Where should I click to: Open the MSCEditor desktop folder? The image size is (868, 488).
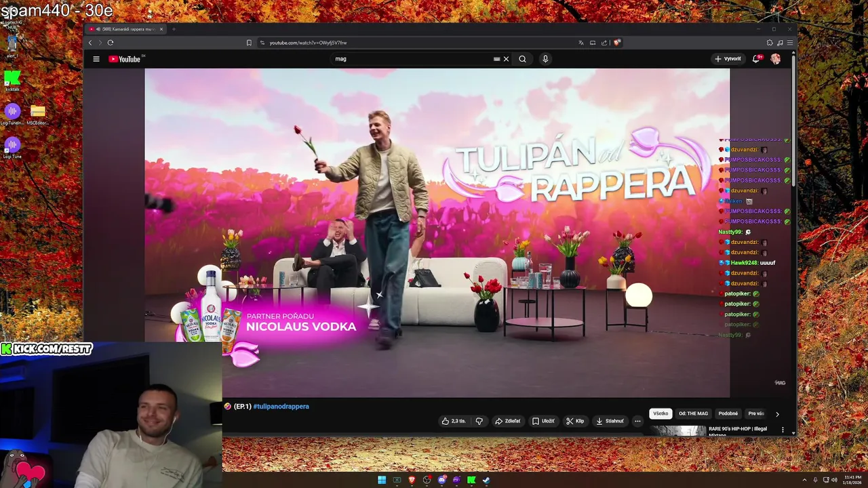(x=38, y=114)
